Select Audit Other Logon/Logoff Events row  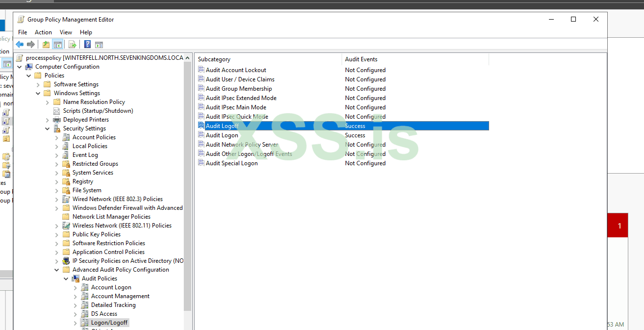[x=343, y=154]
